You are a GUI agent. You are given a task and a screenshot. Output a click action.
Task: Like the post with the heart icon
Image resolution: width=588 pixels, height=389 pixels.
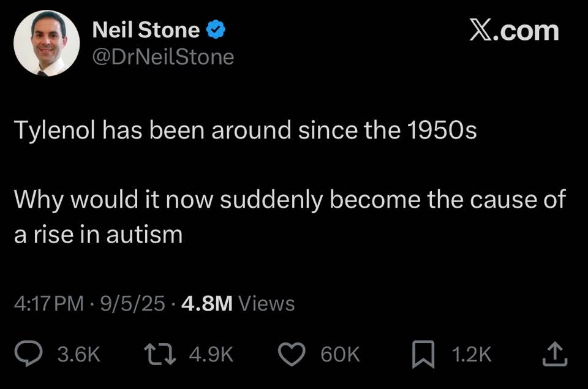coord(292,353)
